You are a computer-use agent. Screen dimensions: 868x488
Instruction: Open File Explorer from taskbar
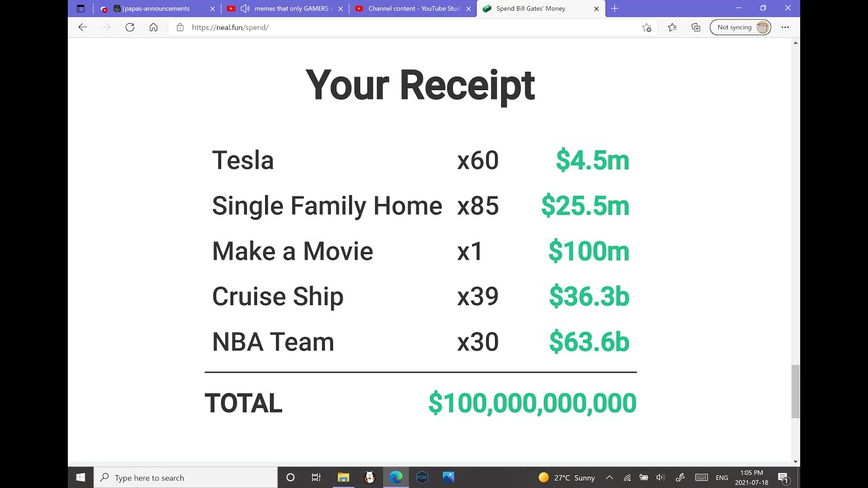tap(343, 478)
